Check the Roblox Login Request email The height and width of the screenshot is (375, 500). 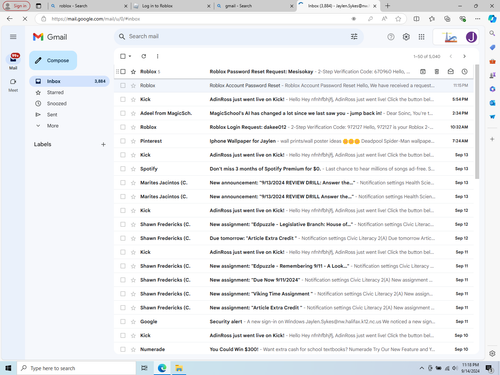pyautogui.click(x=123, y=127)
